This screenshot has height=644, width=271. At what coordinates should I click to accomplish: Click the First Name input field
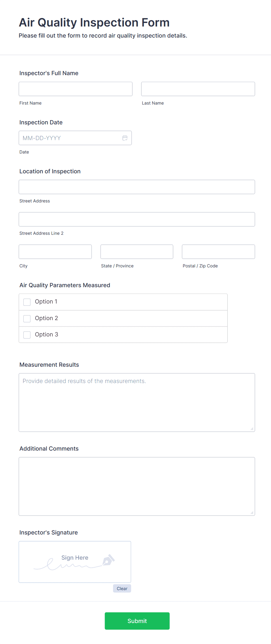point(75,89)
